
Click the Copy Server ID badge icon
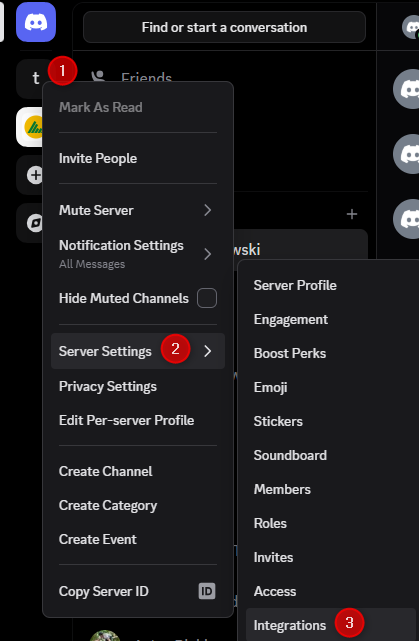(x=207, y=591)
